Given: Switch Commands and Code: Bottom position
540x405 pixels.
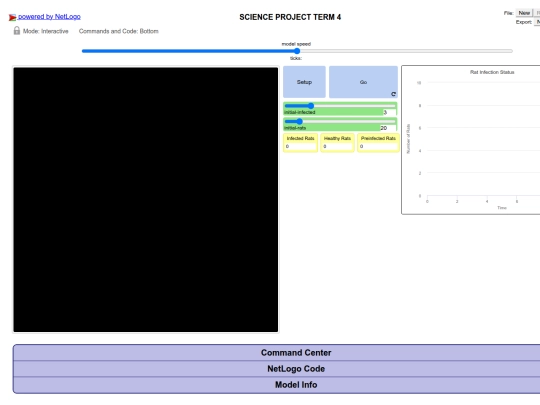Looking at the screenshot, I should click(118, 31).
